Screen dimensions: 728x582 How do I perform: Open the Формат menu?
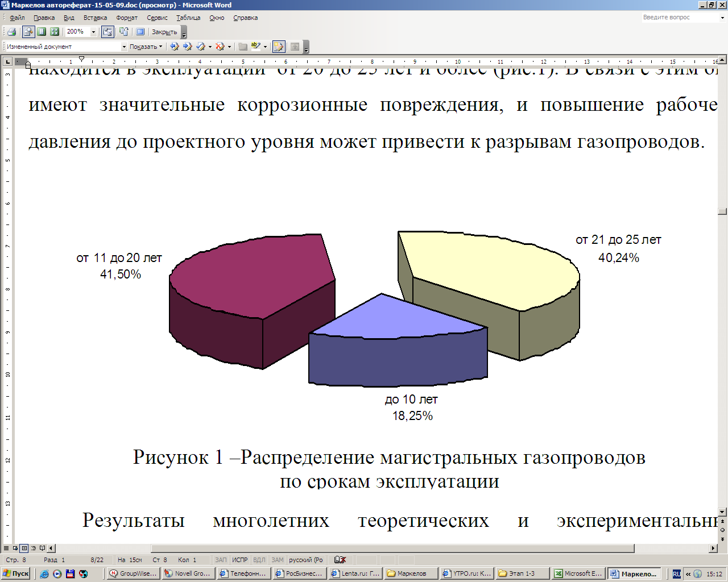coord(127,18)
